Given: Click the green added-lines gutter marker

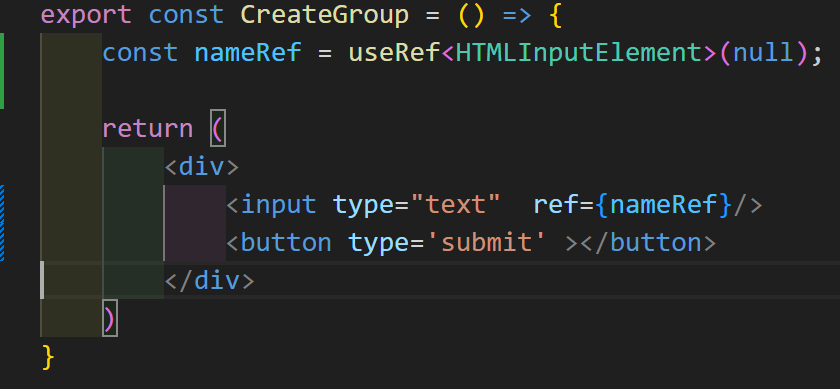Looking at the screenshot, I should 2,71.
